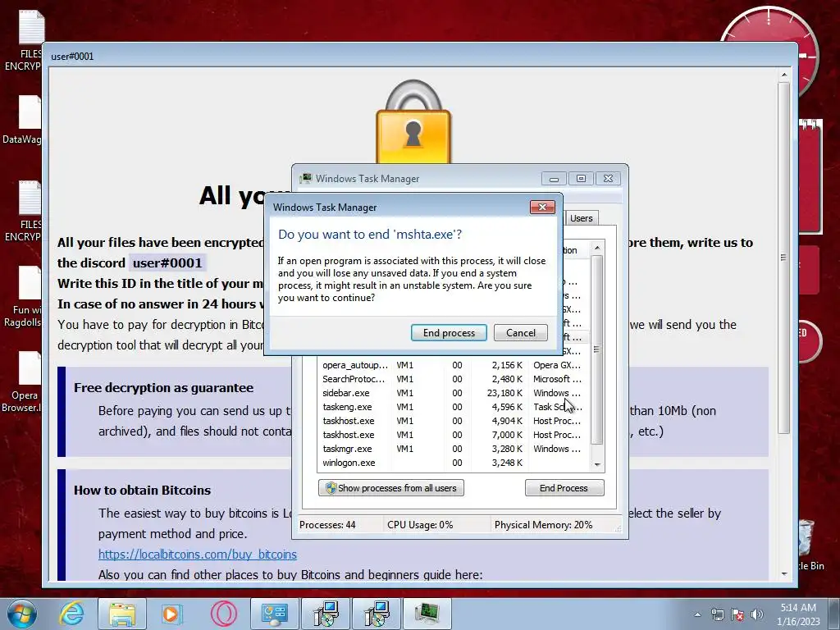Click the Task Sc... description cell
The width and height of the screenshot is (840, 630).
click(x=557, y=407)
